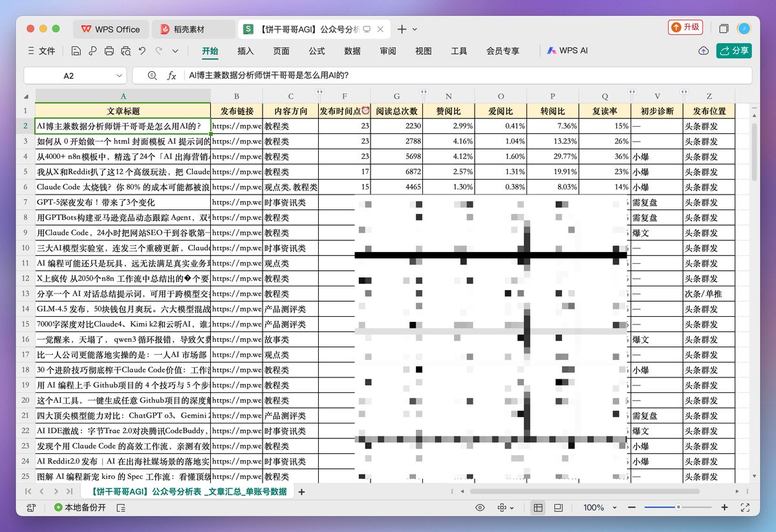The image size is (776, 532).
Task: Click the add new sheet plus button
Action: click(x=301, y=492)
